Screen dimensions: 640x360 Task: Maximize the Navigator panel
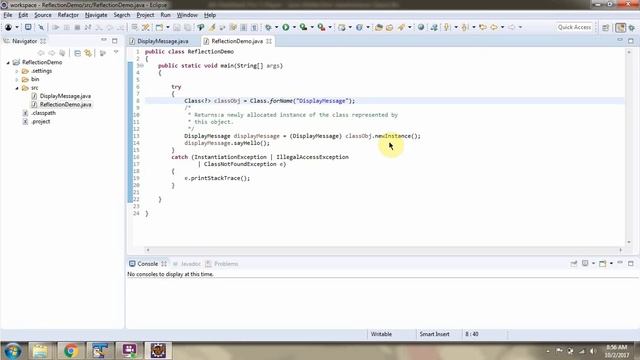click(x=115, y=41)
